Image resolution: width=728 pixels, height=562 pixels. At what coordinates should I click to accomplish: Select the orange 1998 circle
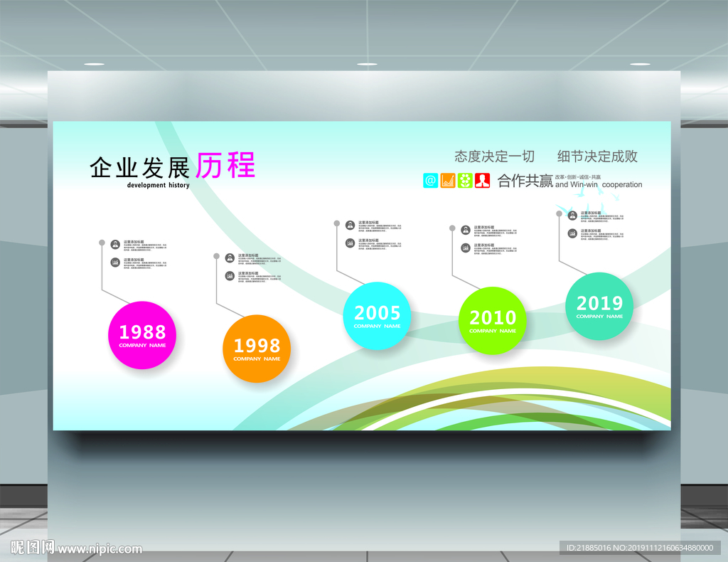257,349
